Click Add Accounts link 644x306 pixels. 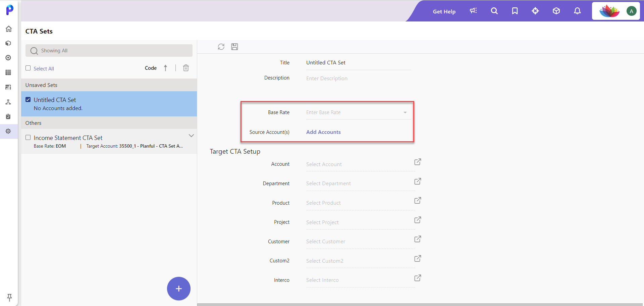323,132
